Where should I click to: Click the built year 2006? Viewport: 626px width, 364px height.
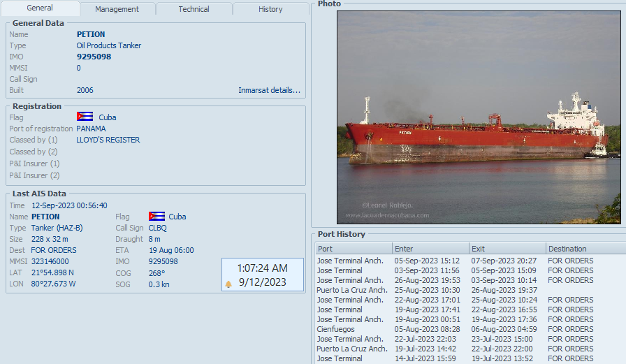click(x=85, y=90)
